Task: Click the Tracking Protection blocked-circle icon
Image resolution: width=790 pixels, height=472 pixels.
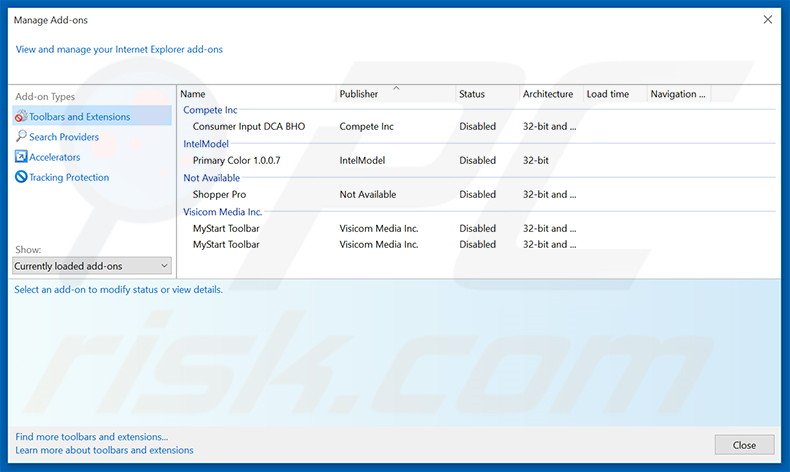Action: pos(21,177)
